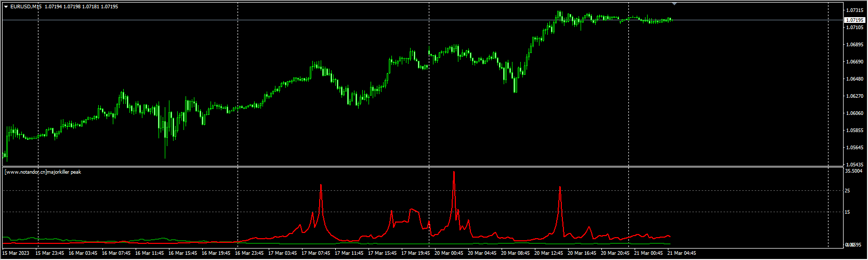Click price scale value 1.05435
Image resolution: width=868 pixels, height=260 pixels.
click(x=854, y=164)
